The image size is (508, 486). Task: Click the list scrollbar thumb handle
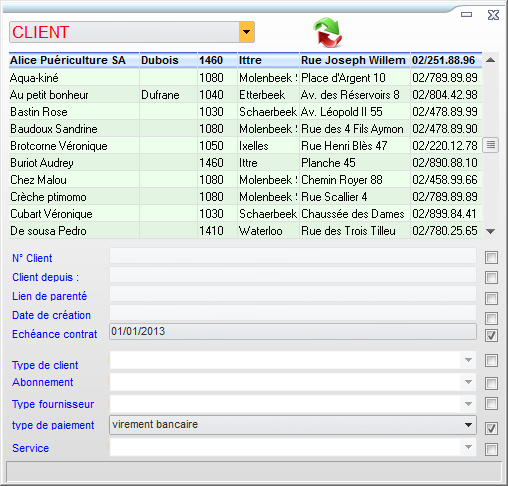coord(490,145)
